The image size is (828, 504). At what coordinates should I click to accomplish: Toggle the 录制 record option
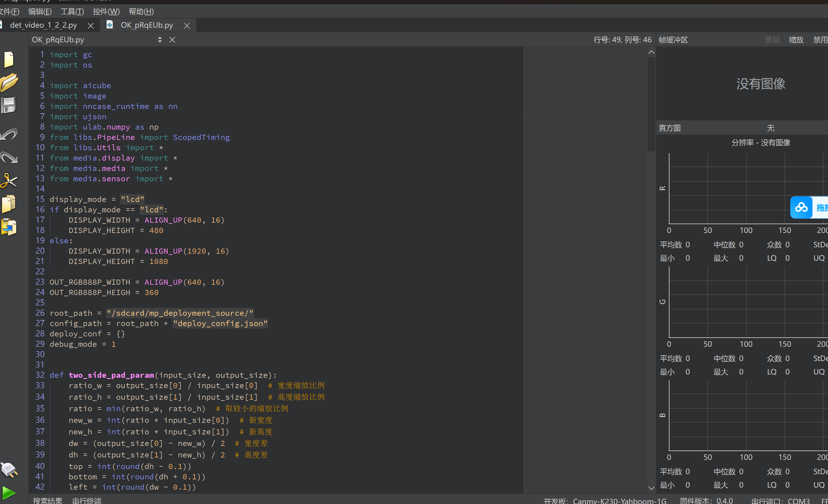[x=771, y=40]
